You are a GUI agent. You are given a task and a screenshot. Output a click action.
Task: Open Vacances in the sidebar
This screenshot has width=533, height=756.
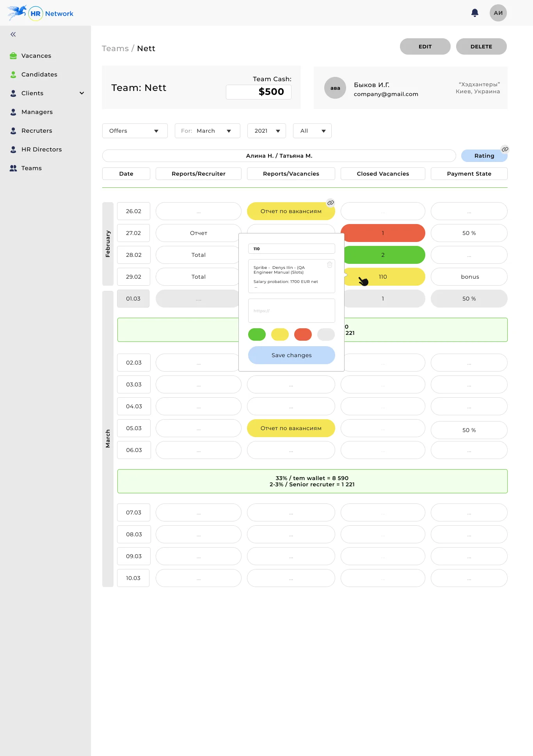[36, 56]
